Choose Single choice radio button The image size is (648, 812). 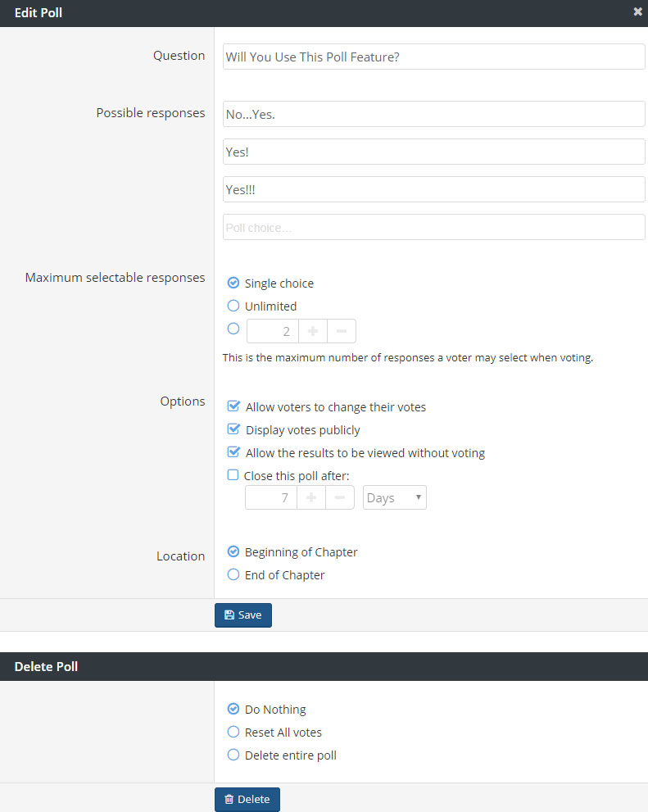point(233,284)
